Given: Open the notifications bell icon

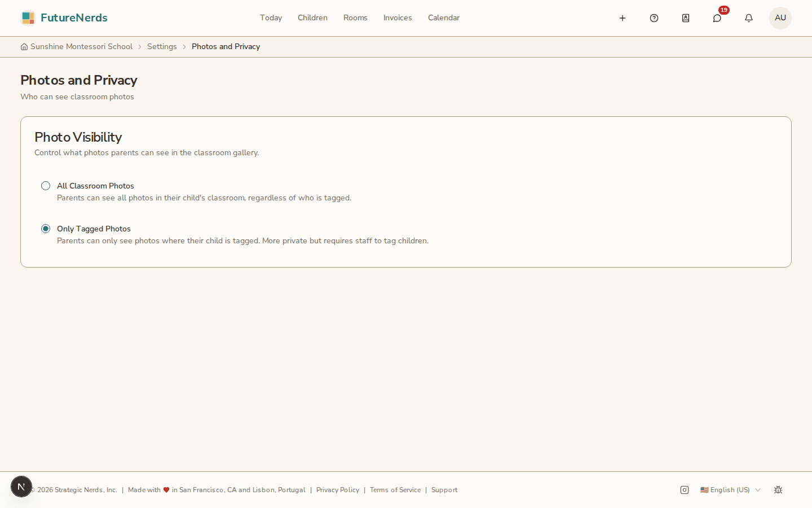Looking at the screenshot, I should [x=749, y=18].
